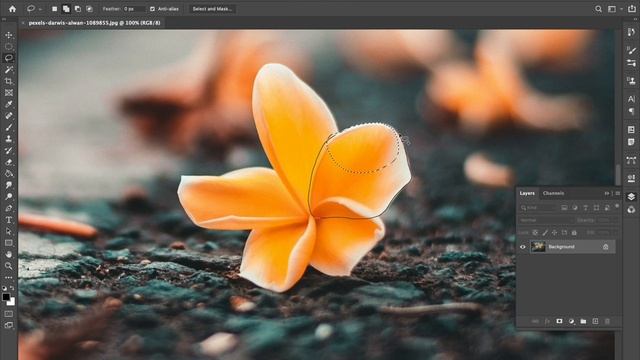Select the Eyedropper tool
The image size is (640, 360).
[x=9, y=104]
